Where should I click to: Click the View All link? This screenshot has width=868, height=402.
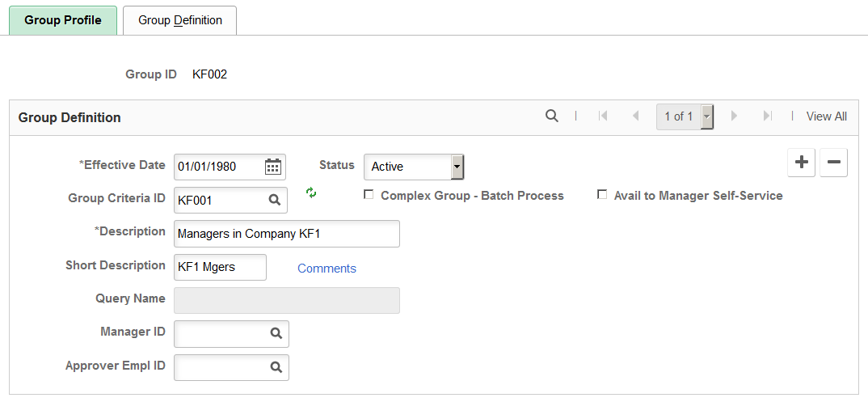[x=827, y=116]
